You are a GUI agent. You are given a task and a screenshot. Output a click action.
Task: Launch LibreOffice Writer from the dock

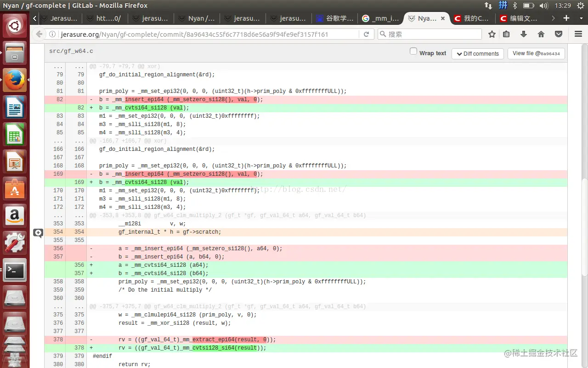(15, 107)
